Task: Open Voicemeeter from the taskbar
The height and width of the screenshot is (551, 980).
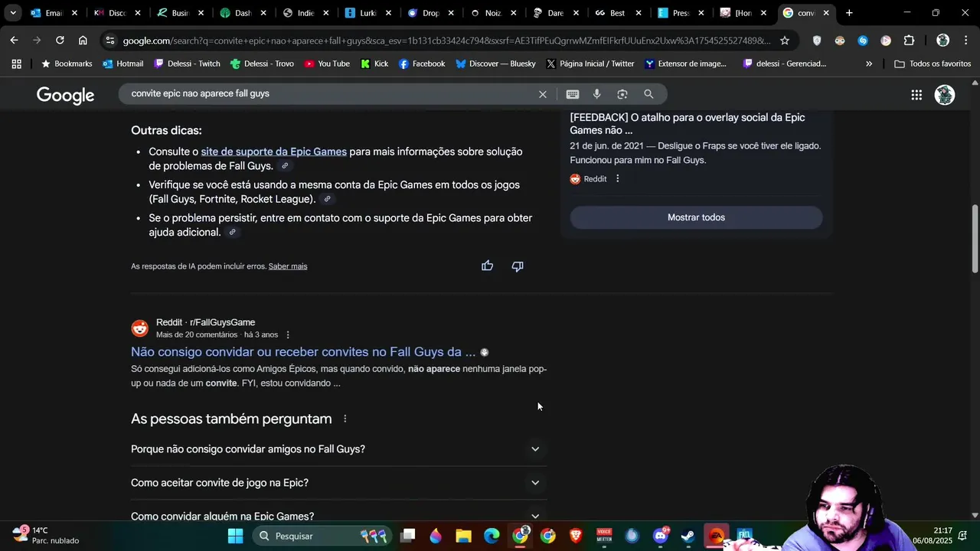Action: click(604, 536)
